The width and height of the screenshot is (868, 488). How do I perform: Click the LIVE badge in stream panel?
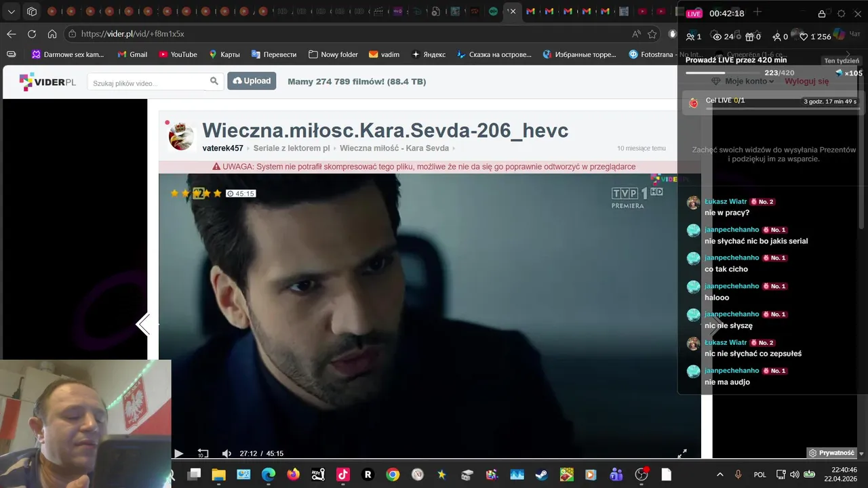tap(694, 14)
